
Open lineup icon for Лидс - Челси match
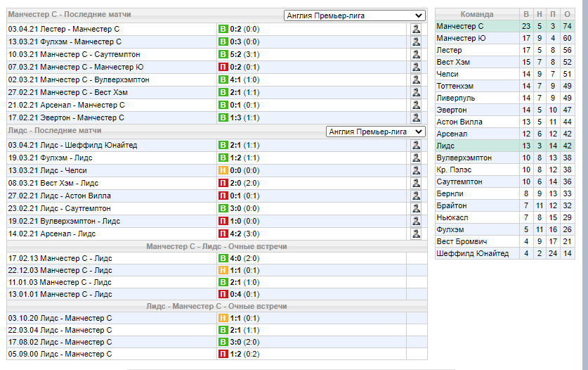(x=416, y=170)
